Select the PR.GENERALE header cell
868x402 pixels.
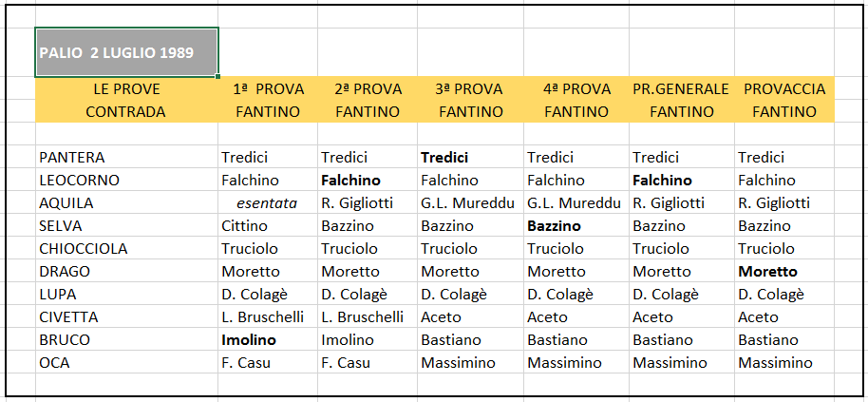tap(682, 88)
